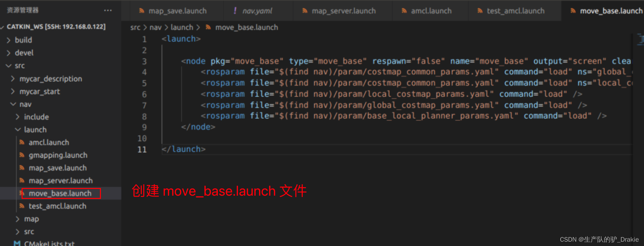Click the nav.yaml tab exclamation icon
This screenshot has width=644, height=246.
click(235, 11)
